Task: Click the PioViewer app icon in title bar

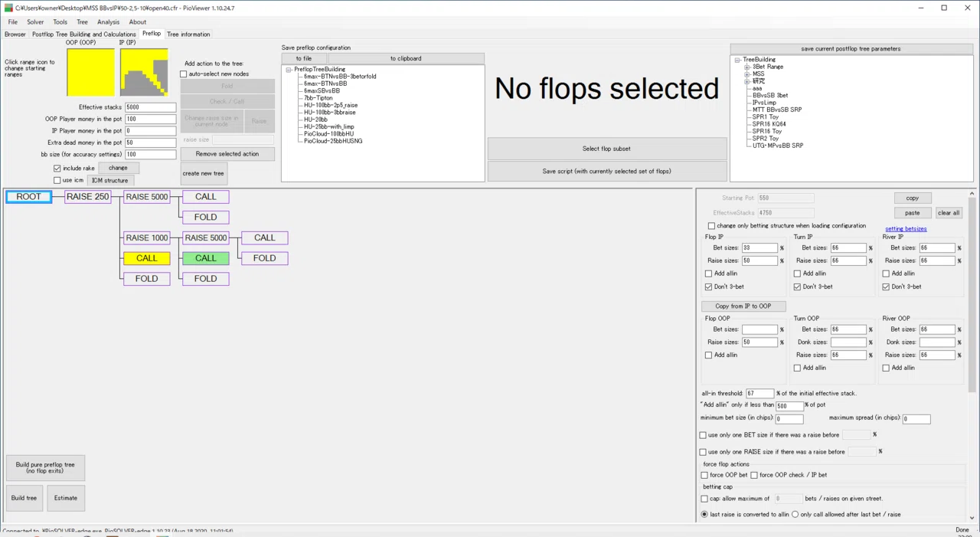Action: coord(8,8)
